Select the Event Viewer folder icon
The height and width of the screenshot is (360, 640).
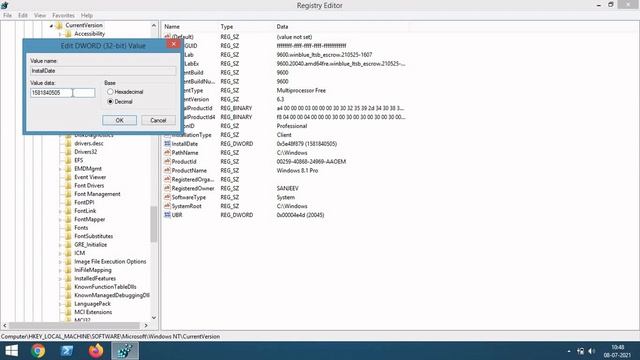(68, 177)
